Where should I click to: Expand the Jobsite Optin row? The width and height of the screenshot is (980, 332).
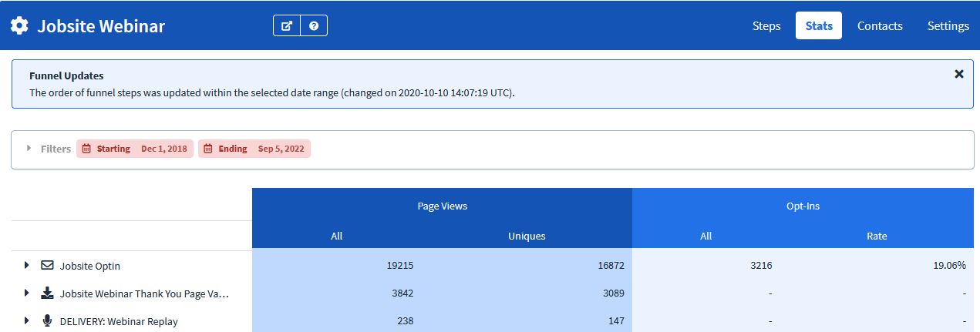coord(27,266)
